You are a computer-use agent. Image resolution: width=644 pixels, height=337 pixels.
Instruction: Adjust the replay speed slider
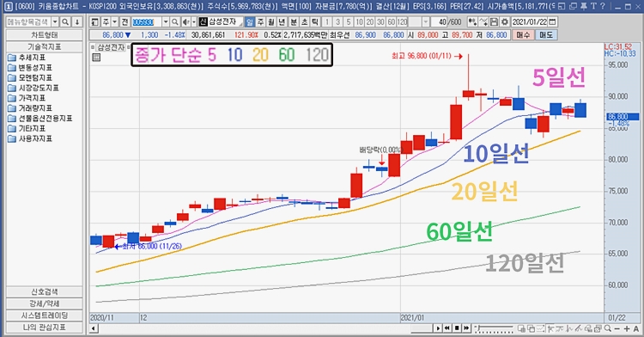[494, 328]
